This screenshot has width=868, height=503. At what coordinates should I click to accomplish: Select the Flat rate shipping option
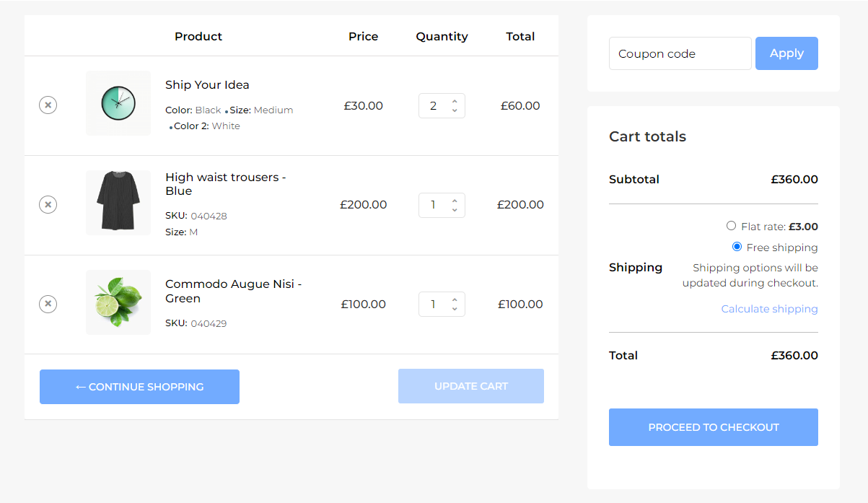pyautogui.click(x=732, y=226)
